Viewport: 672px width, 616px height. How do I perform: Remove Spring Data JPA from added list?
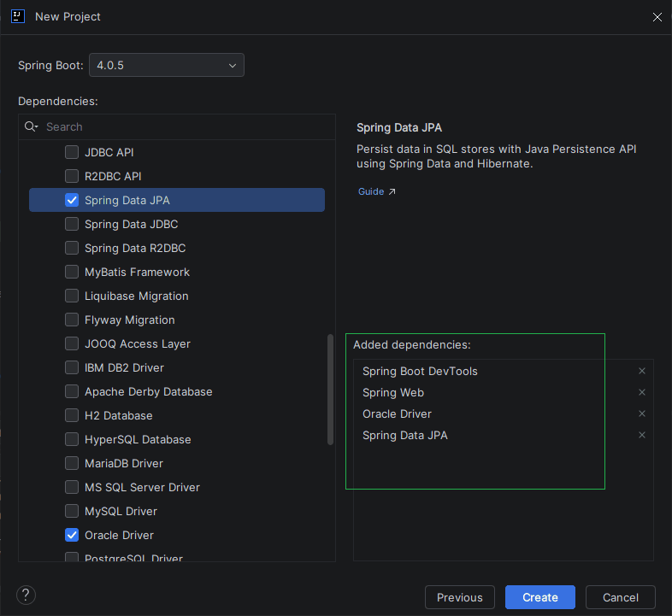[x=642, y=435]
